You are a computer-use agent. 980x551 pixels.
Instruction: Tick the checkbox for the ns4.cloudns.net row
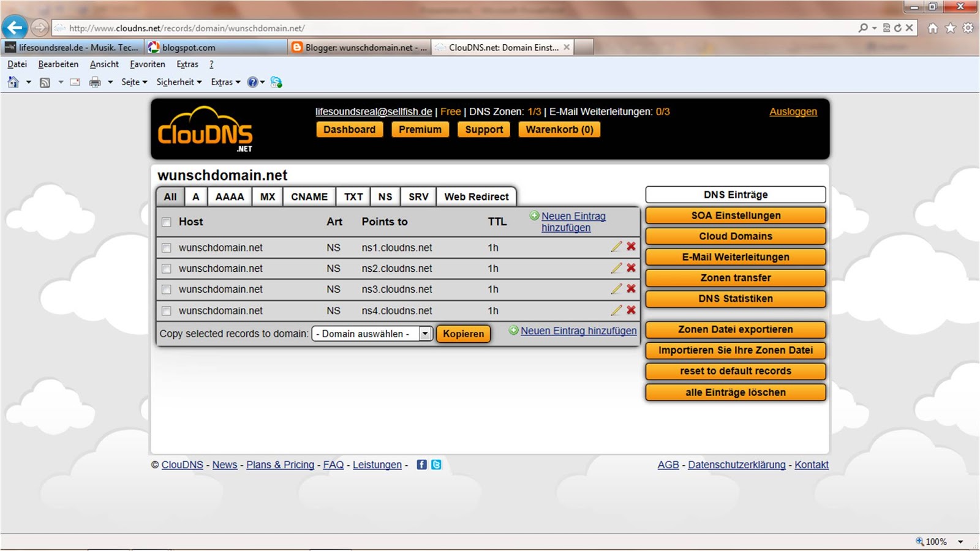click(166, 311)
